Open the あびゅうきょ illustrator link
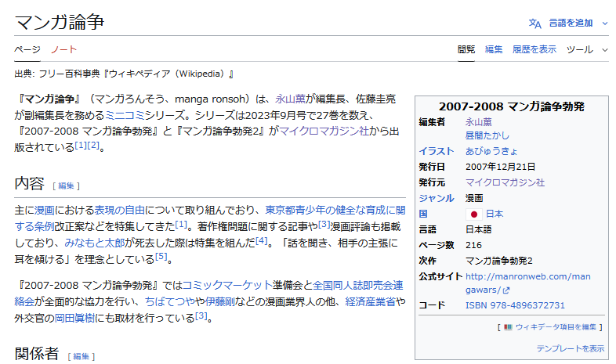Image resolution: width=616 pixels, height=364 pixels. point(491,151)
